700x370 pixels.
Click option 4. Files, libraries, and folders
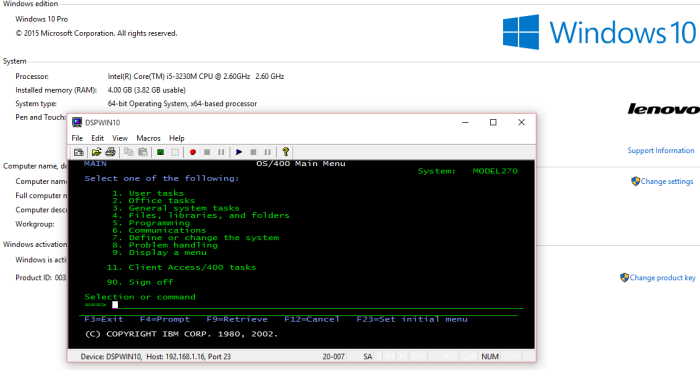point(200,215)
